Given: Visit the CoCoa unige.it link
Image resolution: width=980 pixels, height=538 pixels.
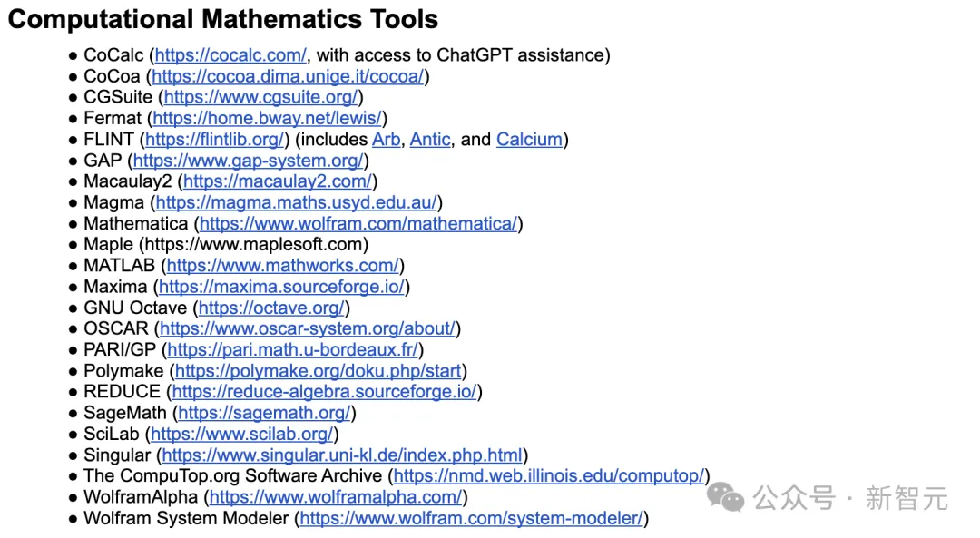Looking at the screenshot, I should [288, 76].
